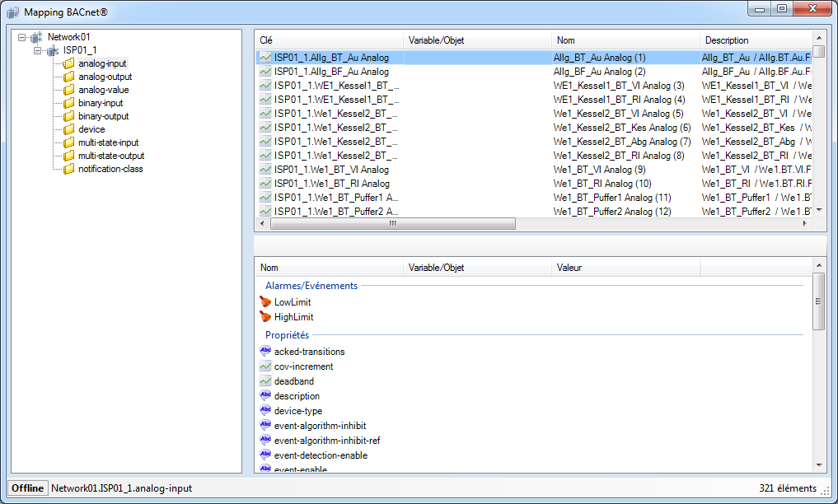The image size is (838, 504).
Task: Select the We1_Kessel2_BT_Kes Analog (6) row
Action: point(533,127)
